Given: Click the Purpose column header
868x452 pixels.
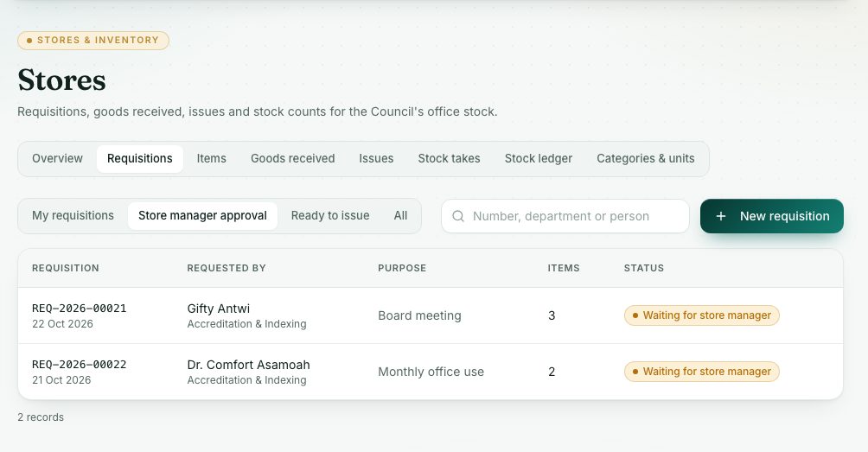Looking at the screenshot, I should 403,268.
